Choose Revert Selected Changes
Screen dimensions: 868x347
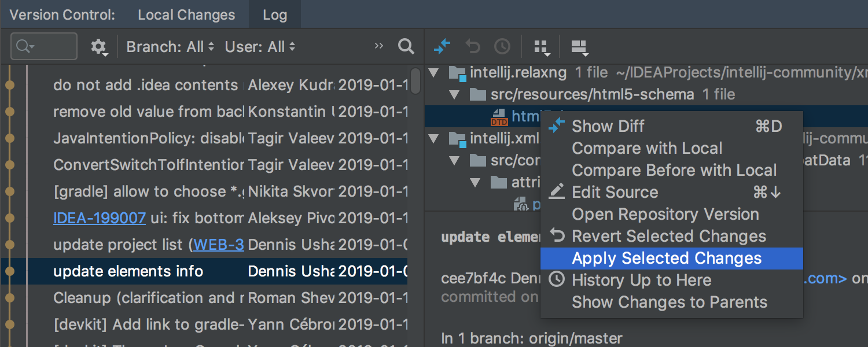coord(671,236)
